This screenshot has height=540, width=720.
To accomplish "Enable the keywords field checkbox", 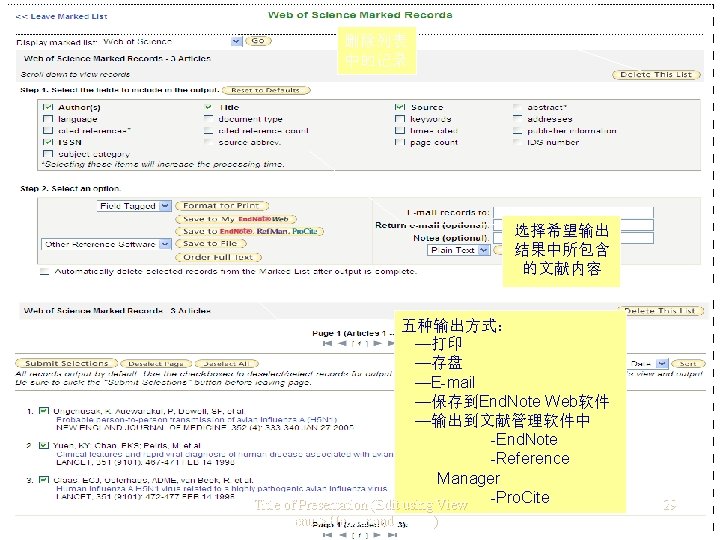I will tap(399, 119).
